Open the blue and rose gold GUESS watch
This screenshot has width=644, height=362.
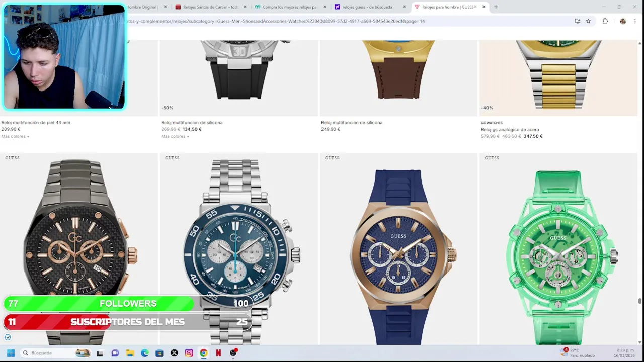pos(398,249)
